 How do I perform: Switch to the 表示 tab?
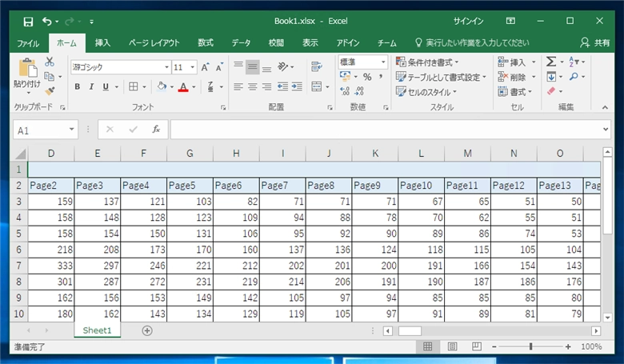coord(310,43)
